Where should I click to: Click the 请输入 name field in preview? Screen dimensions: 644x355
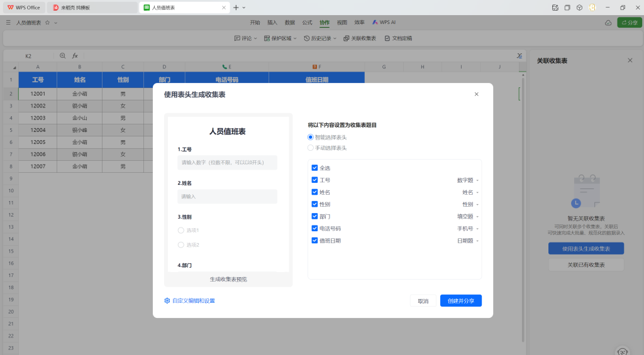tap(227, 197)
